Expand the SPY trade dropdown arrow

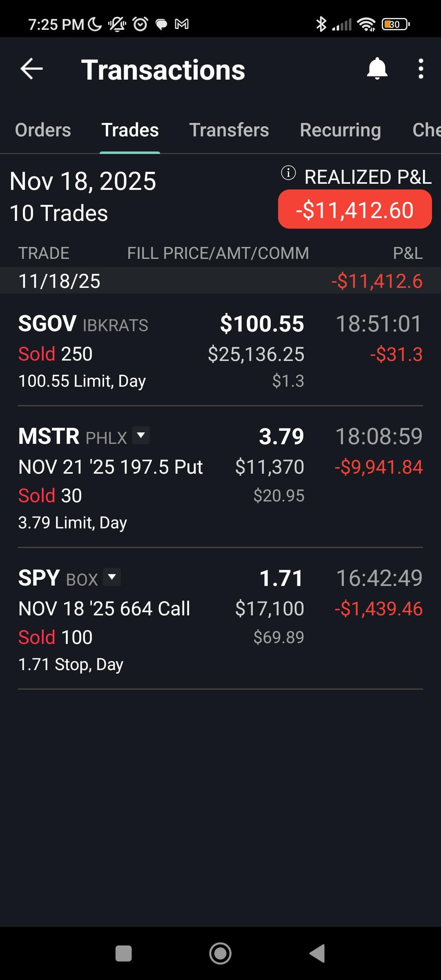pos(112,577)
